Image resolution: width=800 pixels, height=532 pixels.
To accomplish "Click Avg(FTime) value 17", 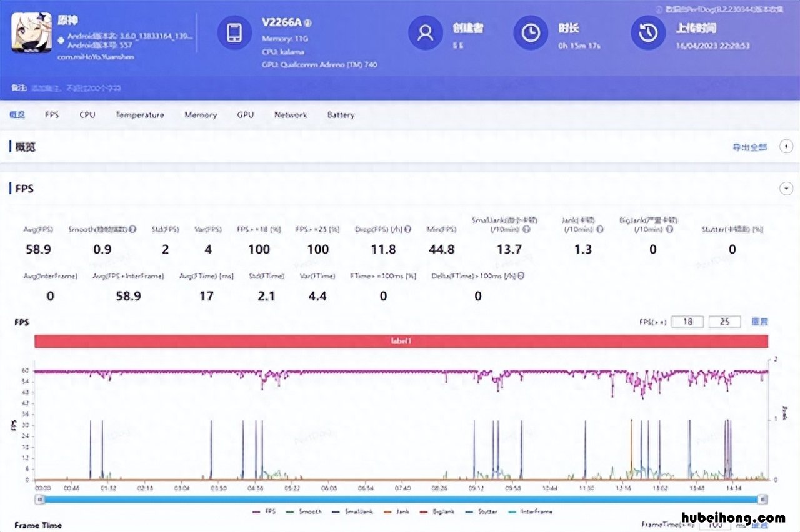I will tap(206, 295).
